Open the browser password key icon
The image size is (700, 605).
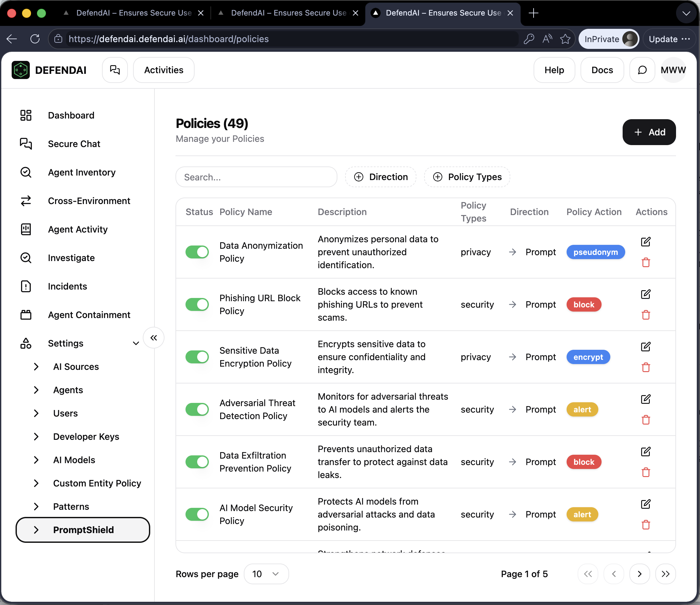[x=529, y=39]
